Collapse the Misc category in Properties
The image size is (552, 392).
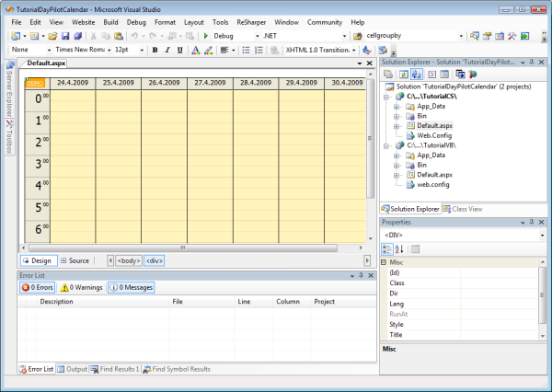[384, 262]
